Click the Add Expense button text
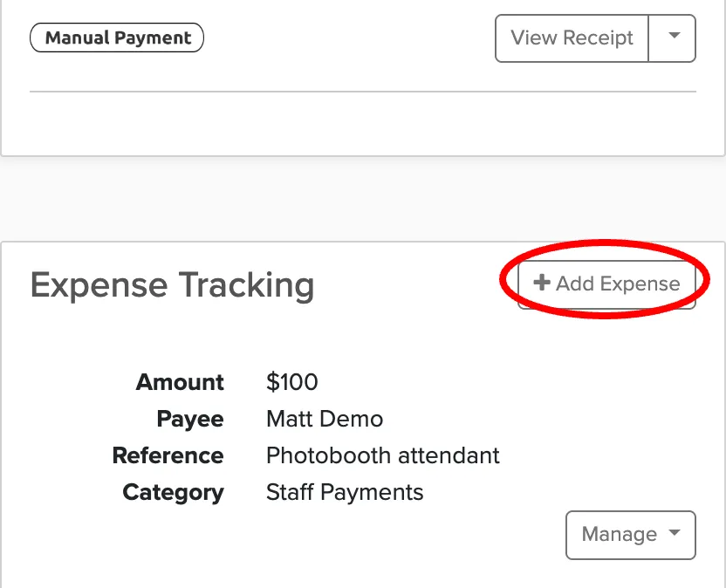 point(618,284)
